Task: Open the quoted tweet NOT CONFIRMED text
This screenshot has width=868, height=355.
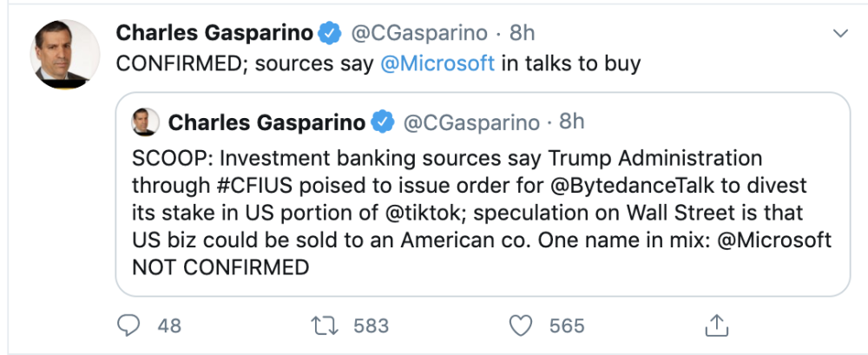Action: (x=220, y=267)
